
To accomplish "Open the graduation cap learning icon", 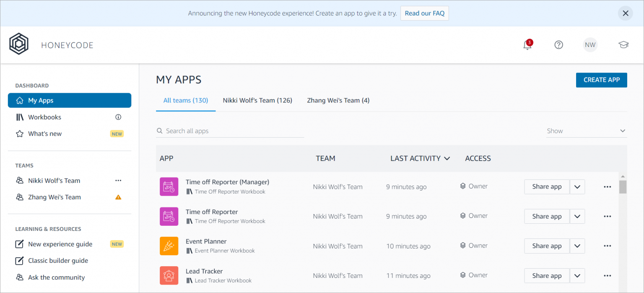I will click(623, 45).
